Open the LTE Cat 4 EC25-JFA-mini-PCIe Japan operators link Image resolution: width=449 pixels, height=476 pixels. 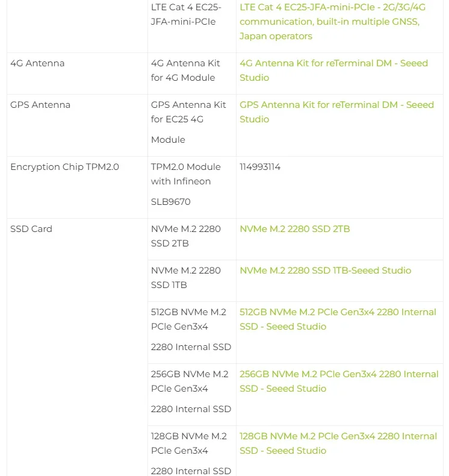point(329,22)
